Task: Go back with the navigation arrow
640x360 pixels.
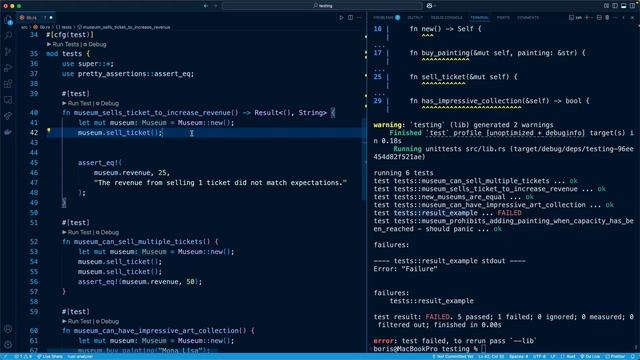Action: pos(206,6)
